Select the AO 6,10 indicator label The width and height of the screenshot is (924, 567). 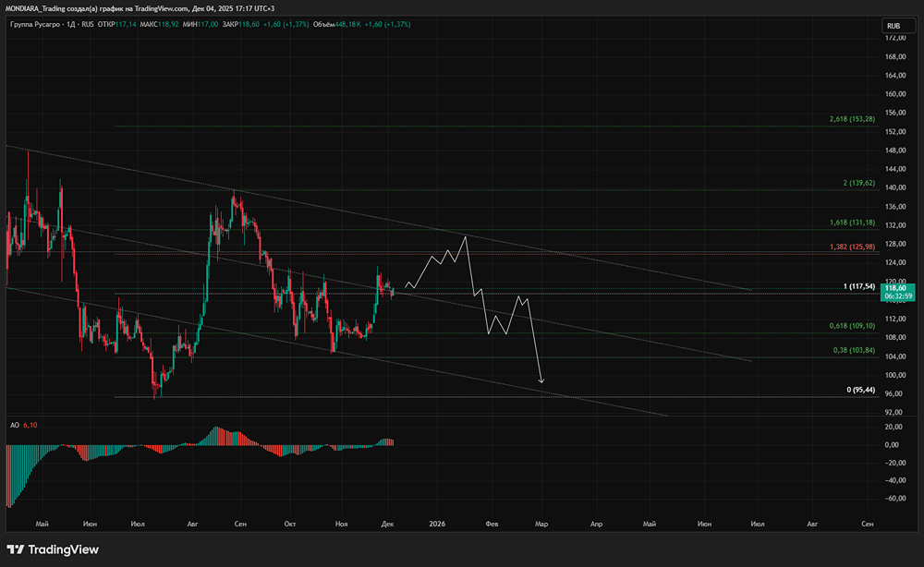[24, 425]
